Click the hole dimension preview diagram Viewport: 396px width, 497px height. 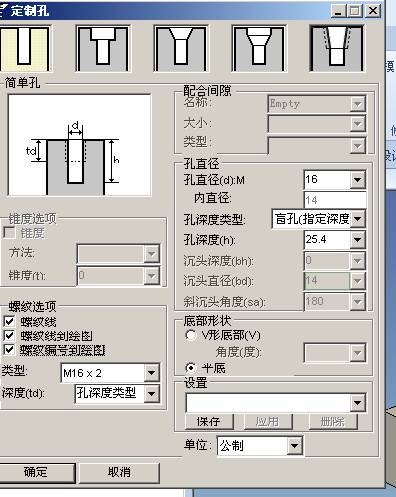[79, 145]
